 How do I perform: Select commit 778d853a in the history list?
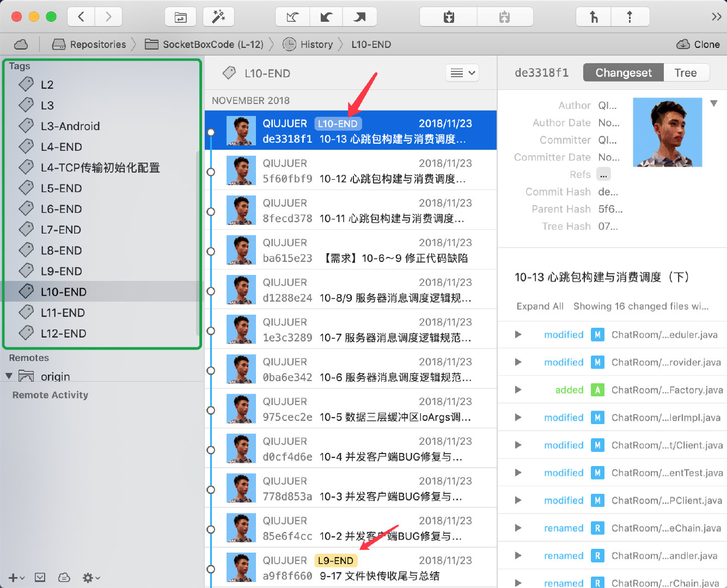(x=351, y=488)
